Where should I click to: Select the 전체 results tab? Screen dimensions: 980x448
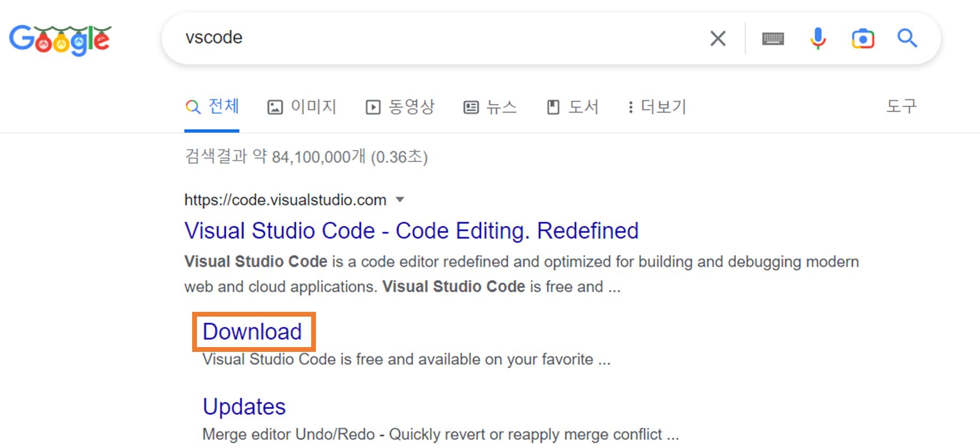point(212,107)
